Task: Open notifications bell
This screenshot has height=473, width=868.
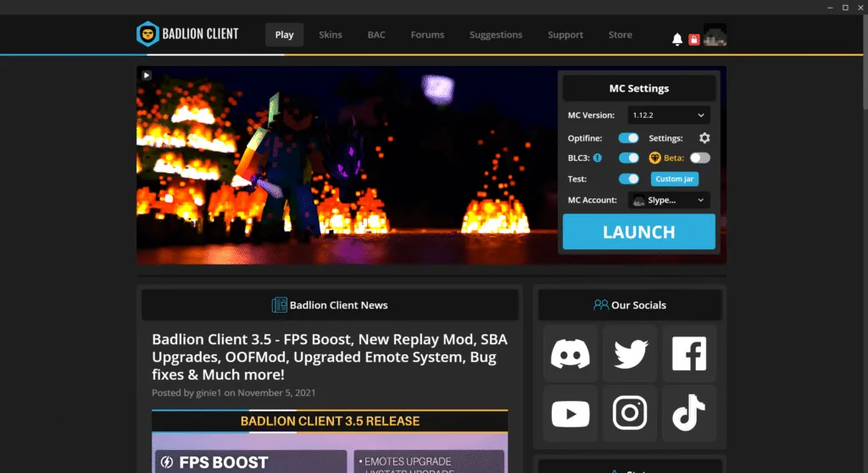Action: [677, 39]
